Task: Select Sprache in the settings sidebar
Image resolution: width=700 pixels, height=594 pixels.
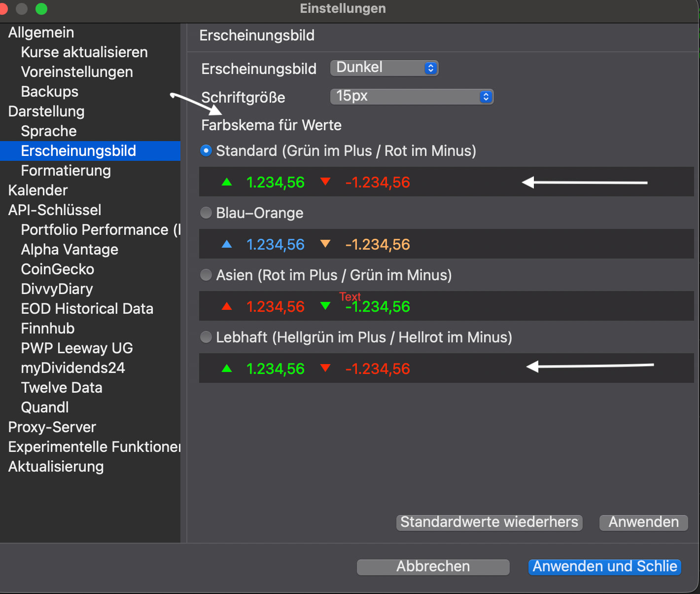Action: (x=49, y=131)
